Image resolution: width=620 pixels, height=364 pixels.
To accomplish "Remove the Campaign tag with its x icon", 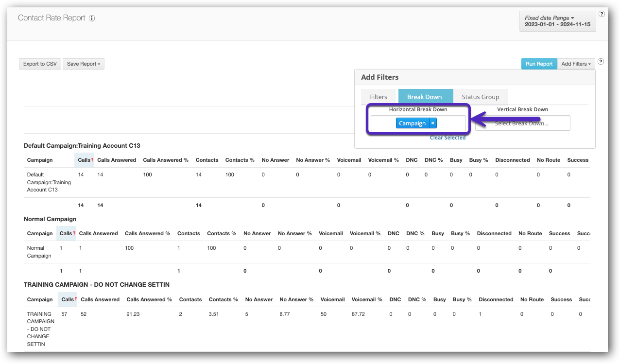I will click(433, 123).
